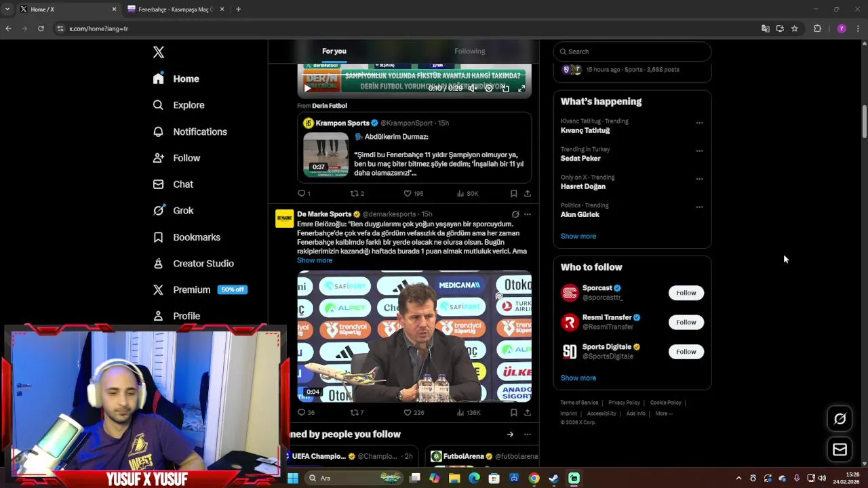Open the De Marke Sports account name
The image size is (868, 488).
(x=324, y=214)
